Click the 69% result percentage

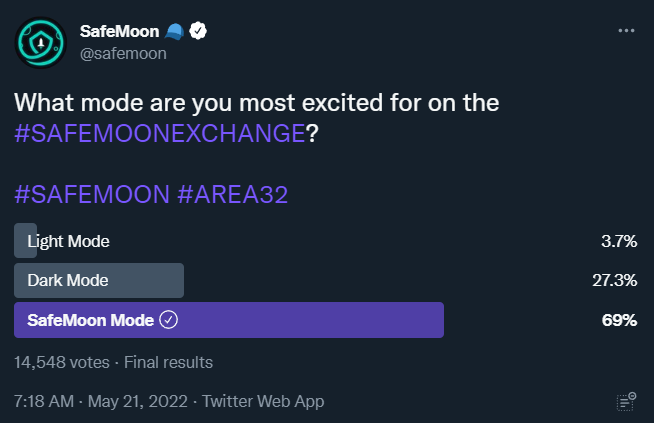point(619,320)
